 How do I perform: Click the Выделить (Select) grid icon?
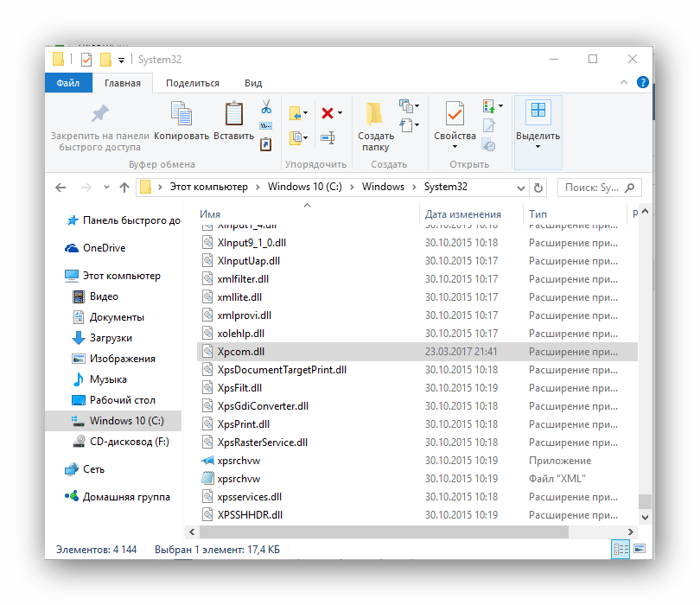pyautogui.click(x=538, y=110)
